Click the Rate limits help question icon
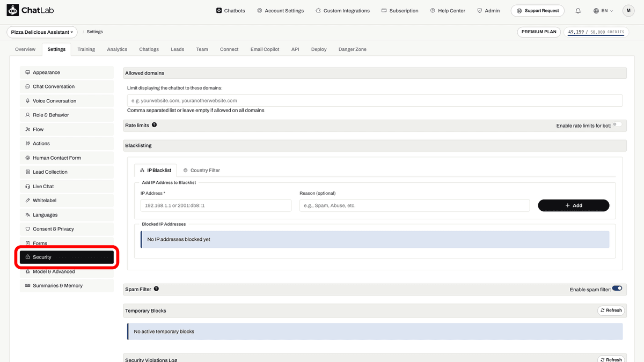 tap(155, 125)
